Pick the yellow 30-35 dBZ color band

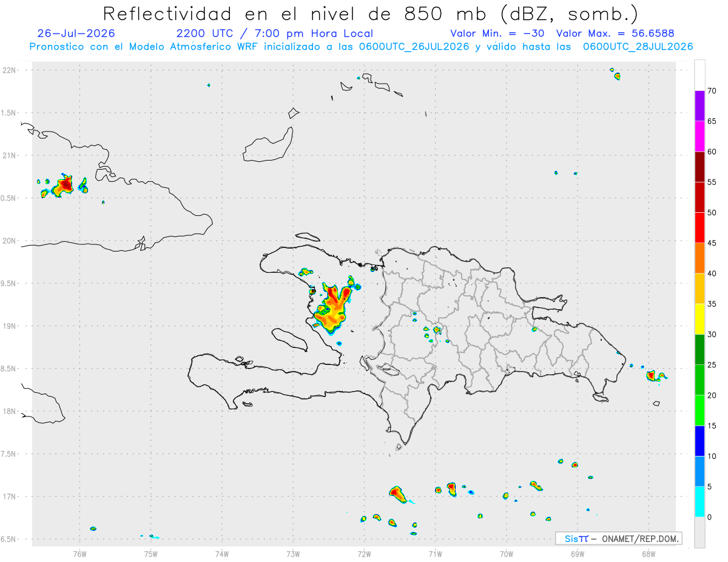[x=699, y=319]
